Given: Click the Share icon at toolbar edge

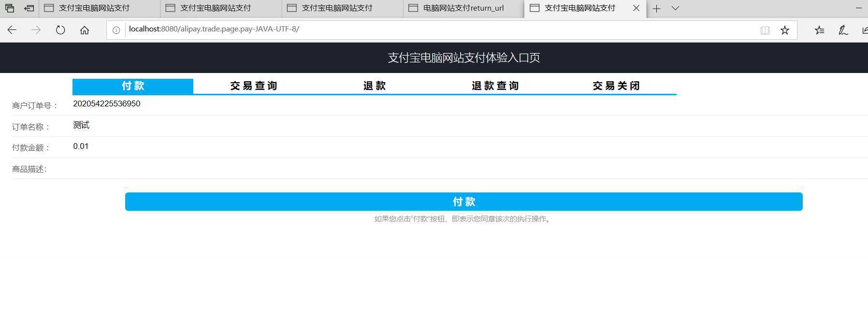Looking at the screenshot, I should pyautogui.click(x=865, y=30).
